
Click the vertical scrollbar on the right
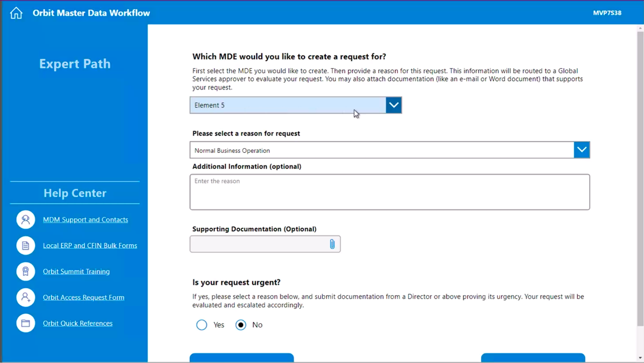tap(640, 179)
